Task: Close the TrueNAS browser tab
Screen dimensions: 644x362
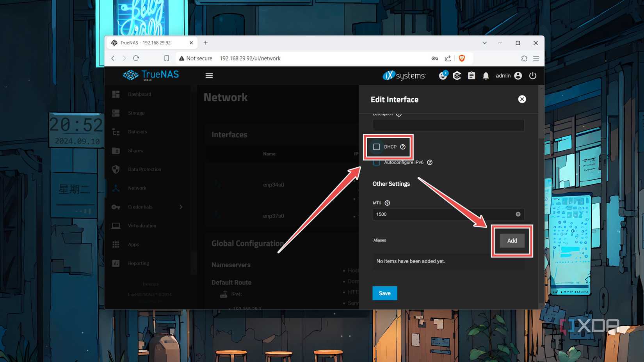Action: (191, 43)
